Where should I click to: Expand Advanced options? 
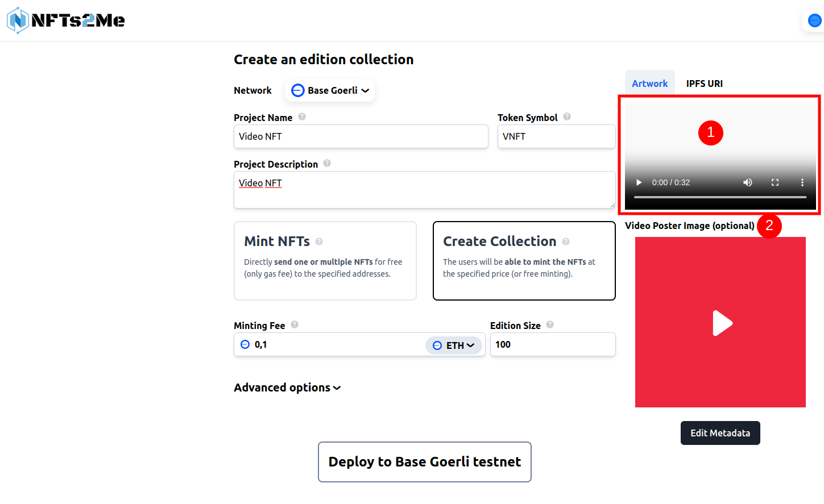click(287, 388)
